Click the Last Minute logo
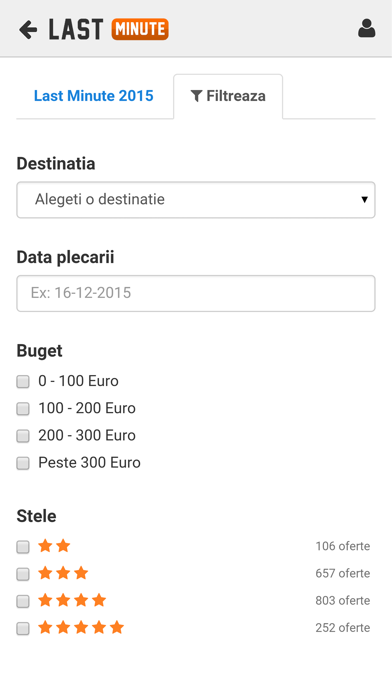The height and width of the screenshot is (696, 392). 109,29
